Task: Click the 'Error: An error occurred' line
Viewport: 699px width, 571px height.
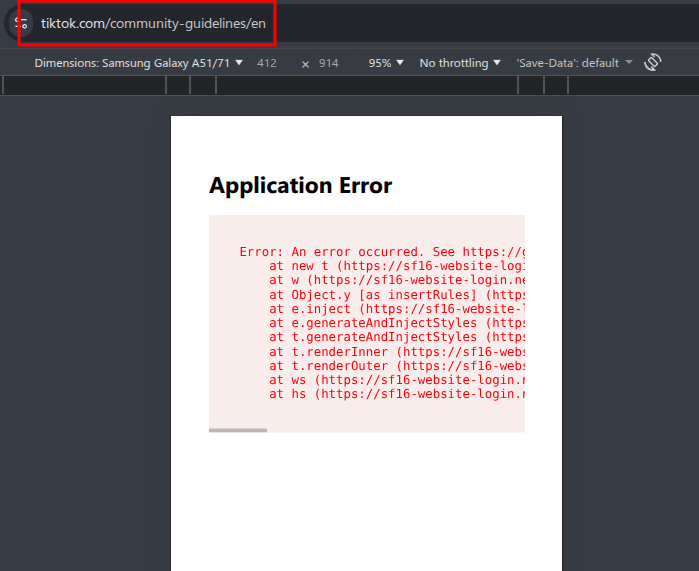Action: [x=382, y=251]
